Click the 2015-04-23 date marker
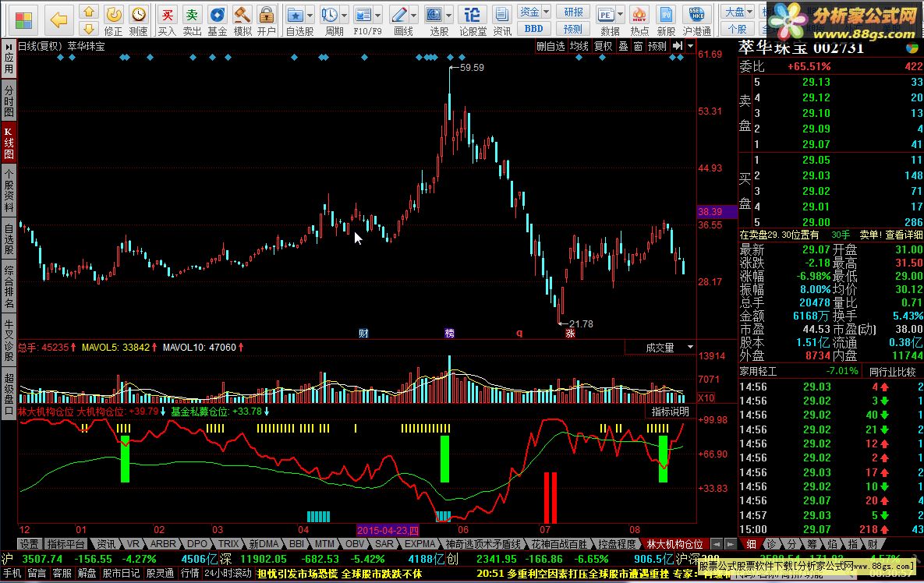 click(388, 531)
